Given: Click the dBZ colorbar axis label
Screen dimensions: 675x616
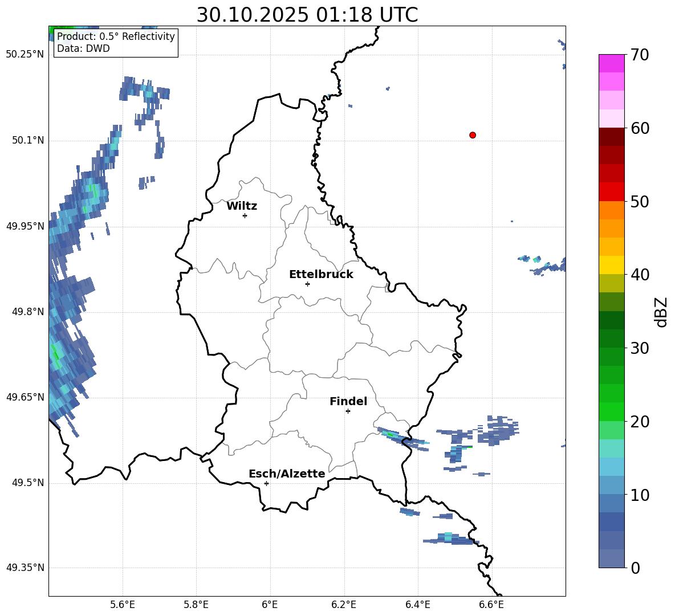Looking at the screenshot, I should pyautogui.click(x=661, y=312).
